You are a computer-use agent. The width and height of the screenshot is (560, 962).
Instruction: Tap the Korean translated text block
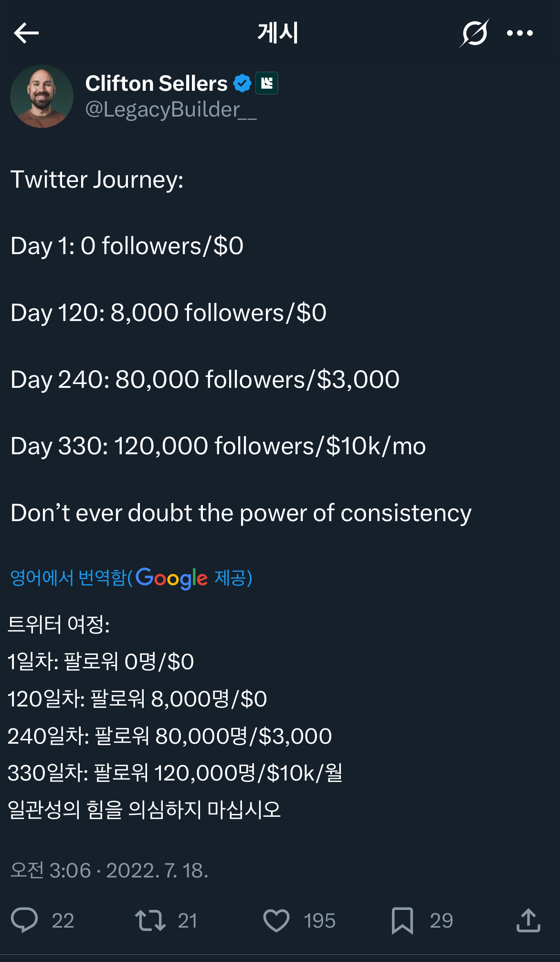tap(174, 716)
